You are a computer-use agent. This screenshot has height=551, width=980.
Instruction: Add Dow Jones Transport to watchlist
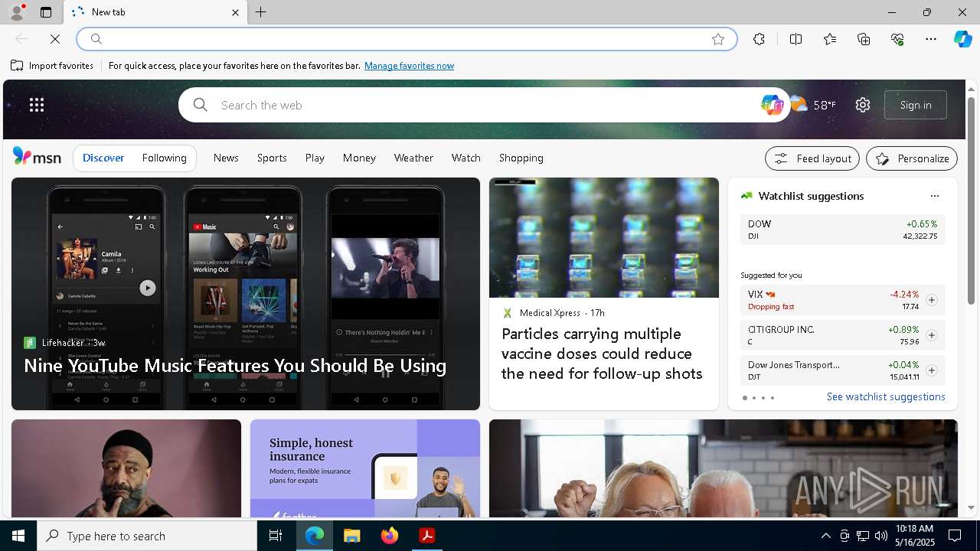coord(931,370)
